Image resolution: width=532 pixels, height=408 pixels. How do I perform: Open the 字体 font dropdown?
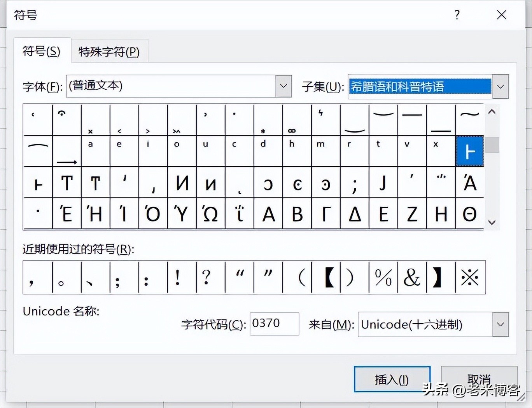coord(283,86)
